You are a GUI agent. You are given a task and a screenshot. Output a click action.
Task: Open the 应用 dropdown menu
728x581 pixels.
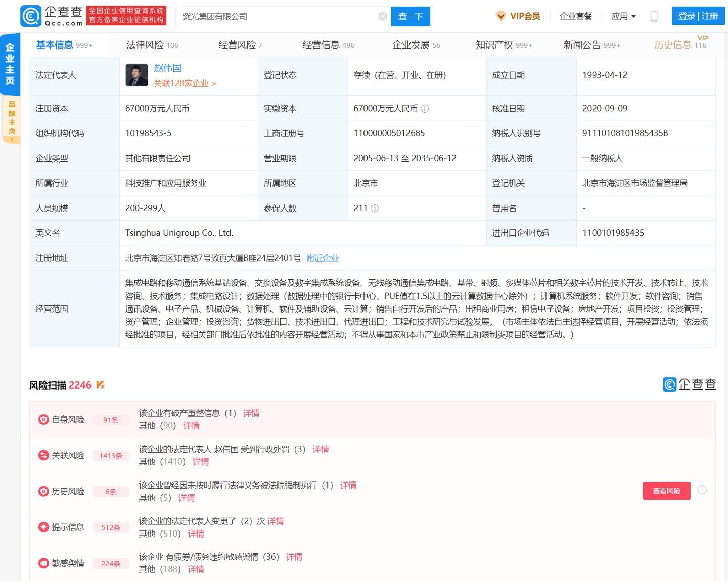pyautogui.click(x=623, y=16)
